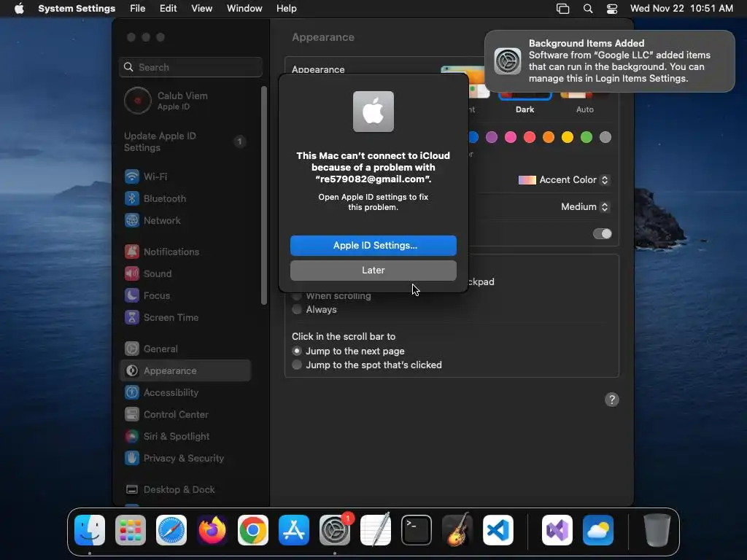
Task: Open App Store from the Dock
Action: (x=294, y=530)
